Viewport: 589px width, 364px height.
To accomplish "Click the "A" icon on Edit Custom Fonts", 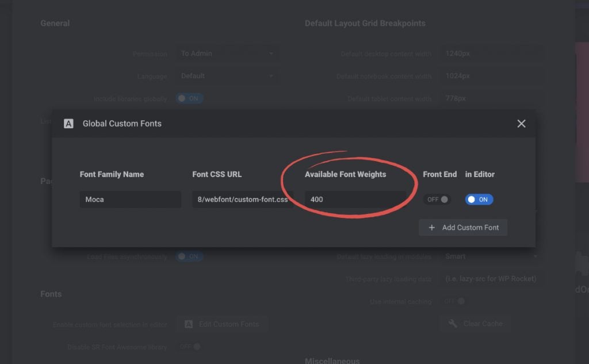I will 188,323.
